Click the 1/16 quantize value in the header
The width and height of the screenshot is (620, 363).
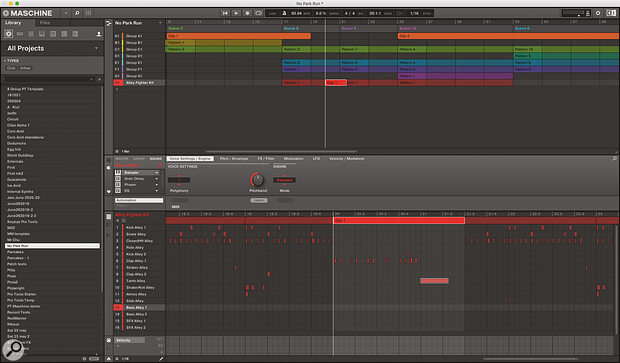pos(414,13)
